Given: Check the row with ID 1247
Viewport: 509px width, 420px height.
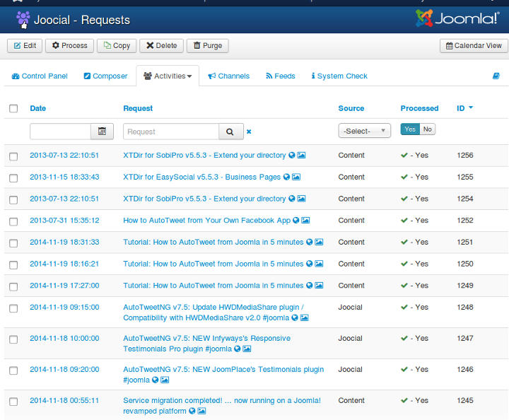Looking at the screenshot, I should (13, 339).
